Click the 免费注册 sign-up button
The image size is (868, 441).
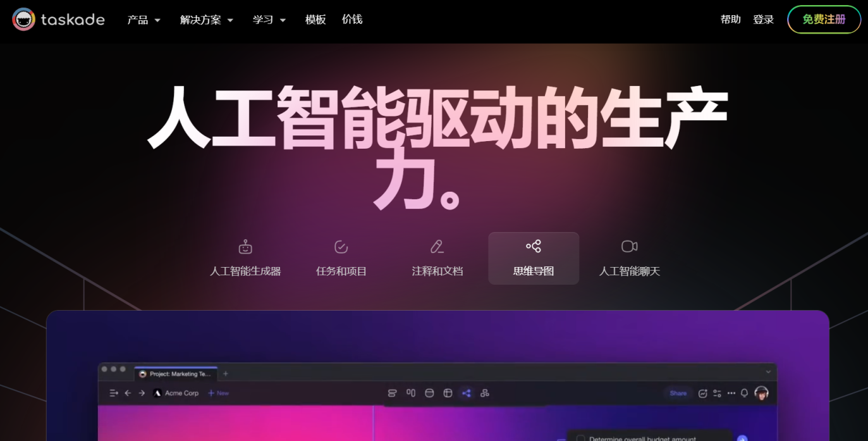824,19
